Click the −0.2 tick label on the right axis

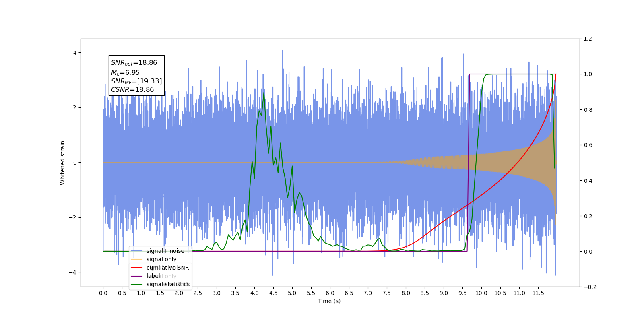(x=590, y=287)
